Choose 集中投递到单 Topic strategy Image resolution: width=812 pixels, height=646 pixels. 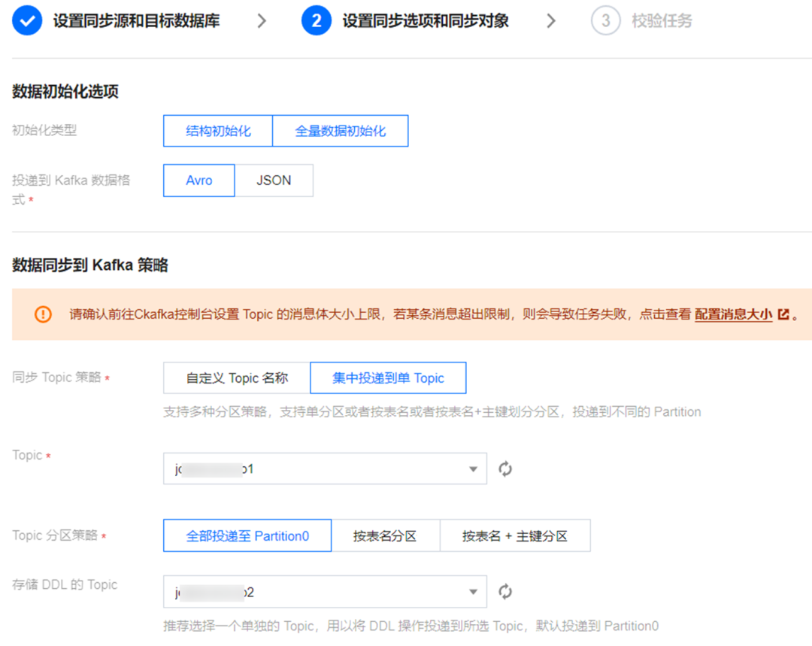(x=388, y=378)
